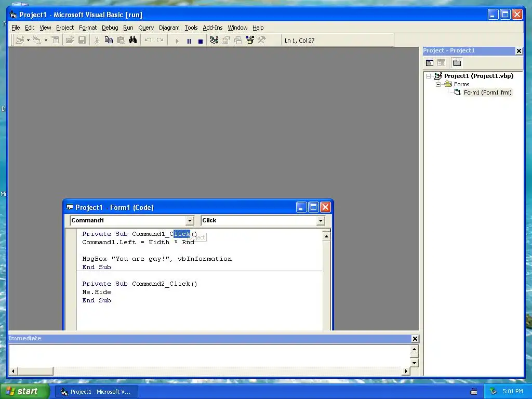The width and height of the screenshot is (532, 399).
Task: Click the Windows Start button
Action: click(x=25, y=392)
